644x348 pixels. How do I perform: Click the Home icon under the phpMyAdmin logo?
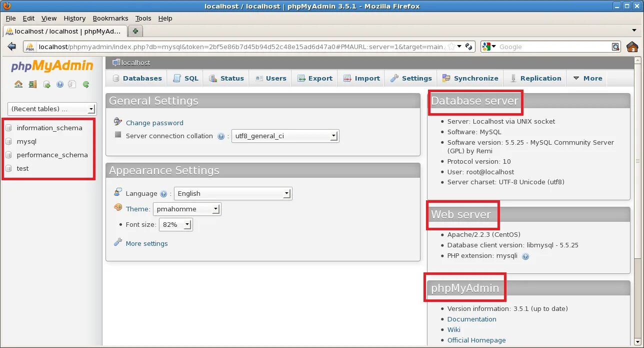(x=18, y=84)
